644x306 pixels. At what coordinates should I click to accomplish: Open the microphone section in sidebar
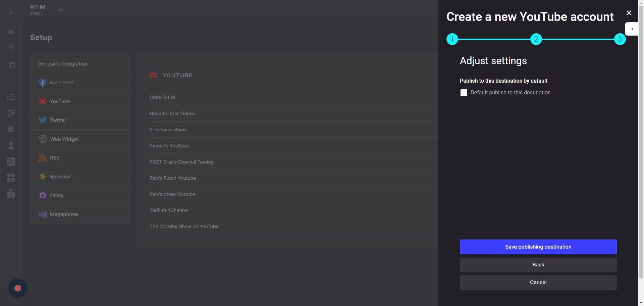pyautogui.click(x=11, y=48)
